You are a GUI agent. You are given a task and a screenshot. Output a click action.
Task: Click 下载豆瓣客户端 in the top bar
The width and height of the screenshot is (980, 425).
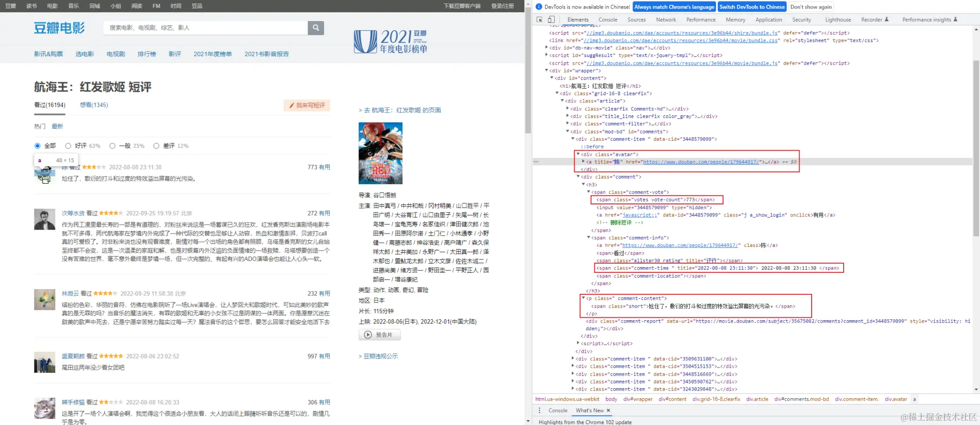pos(462,6)
